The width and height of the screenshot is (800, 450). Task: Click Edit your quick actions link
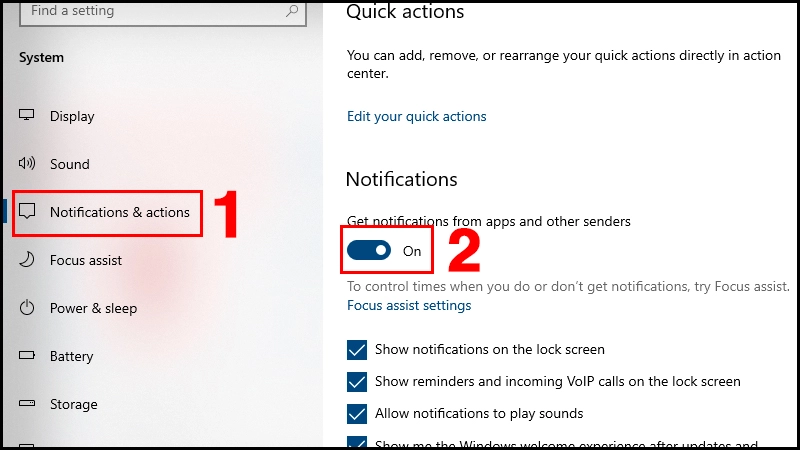click(x=416, y=116)
